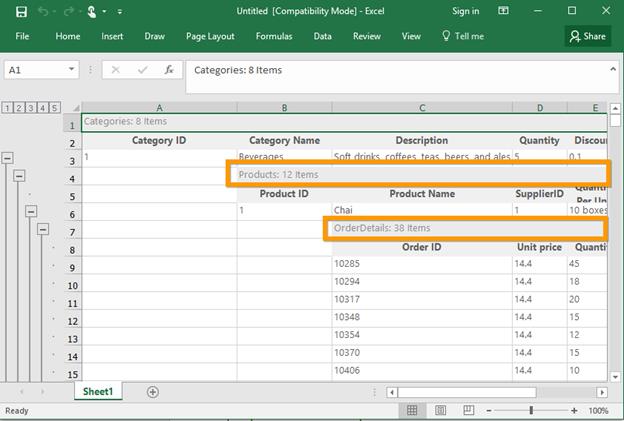This screenshot has width=624, height=421.
Task: Zoom in with plus button
Action: tap(574, 411)
